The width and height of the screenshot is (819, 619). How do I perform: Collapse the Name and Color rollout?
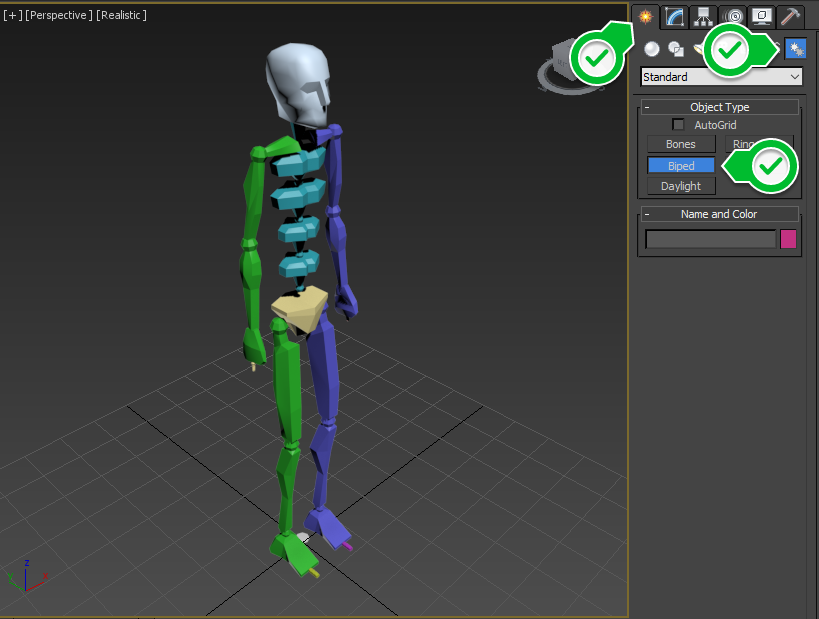[647, 214]
